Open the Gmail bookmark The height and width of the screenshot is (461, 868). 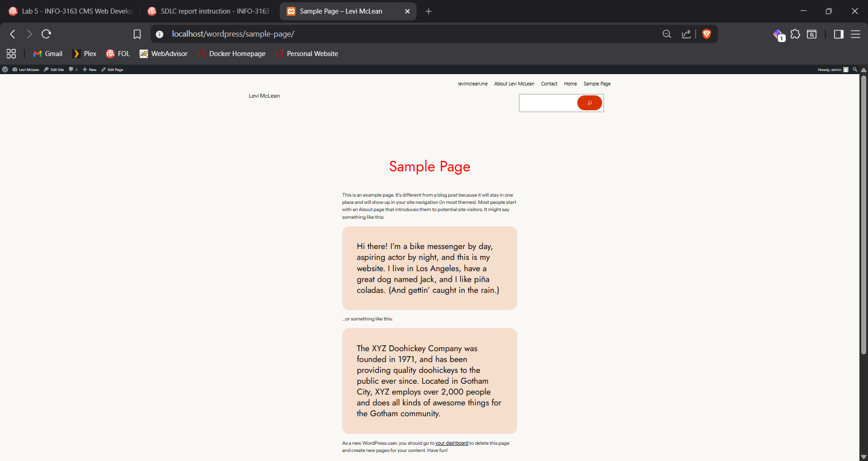(48, 54)
